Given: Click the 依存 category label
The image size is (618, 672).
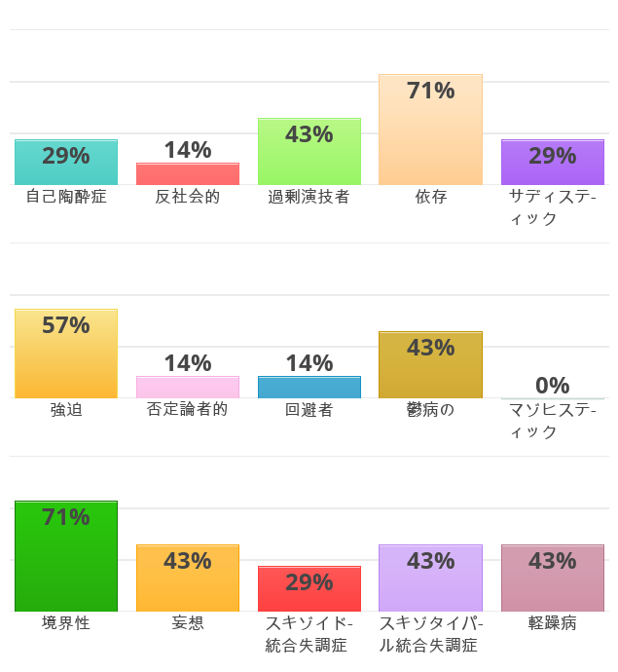Looking at the screenshot, I should click(430, 197).
